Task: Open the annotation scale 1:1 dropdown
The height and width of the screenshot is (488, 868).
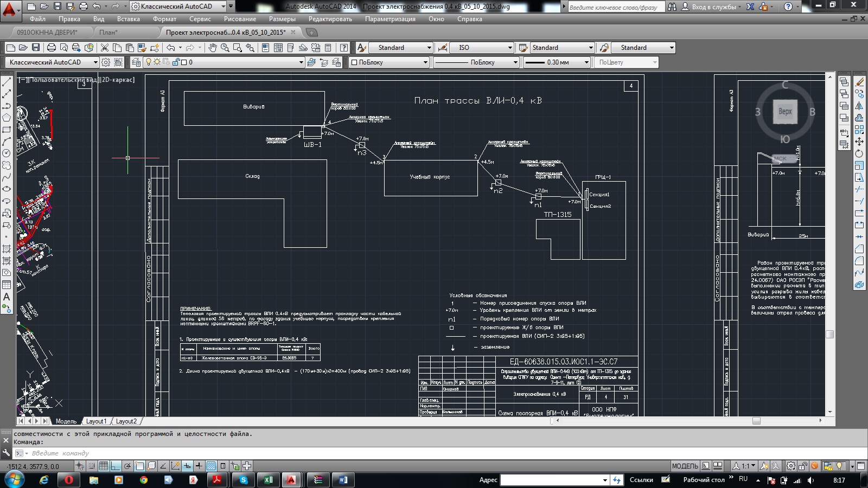Action: [x=744, y=466]
